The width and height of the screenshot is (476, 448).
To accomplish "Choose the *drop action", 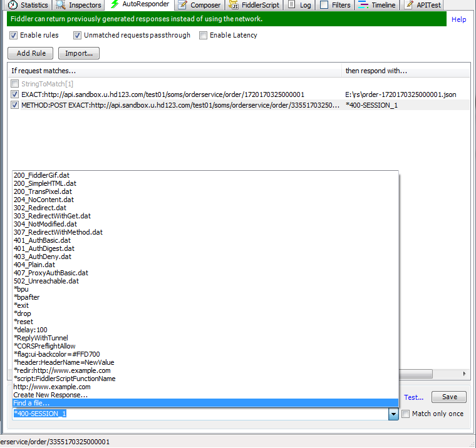I will 205,313.
